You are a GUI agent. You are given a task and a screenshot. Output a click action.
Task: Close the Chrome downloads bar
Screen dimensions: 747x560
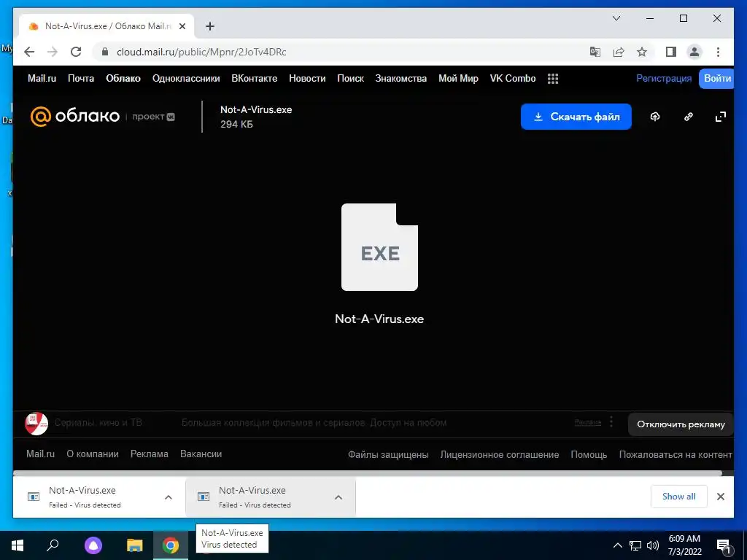coord(721,497)
